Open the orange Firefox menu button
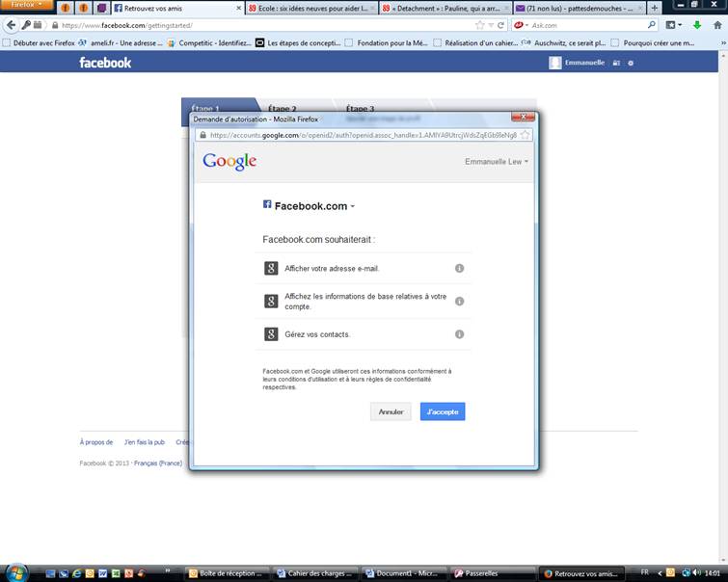Image resolution: width=728 pixels, height=582 pixels. coord(27,5)
